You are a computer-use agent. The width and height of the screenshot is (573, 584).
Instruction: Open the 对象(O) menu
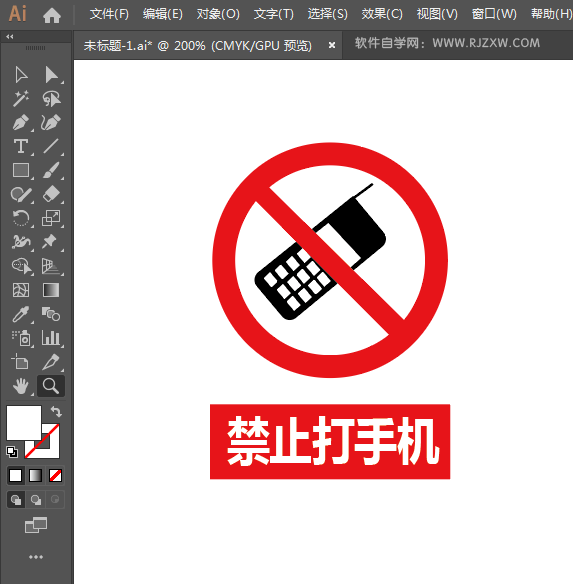tap(218, 14)
